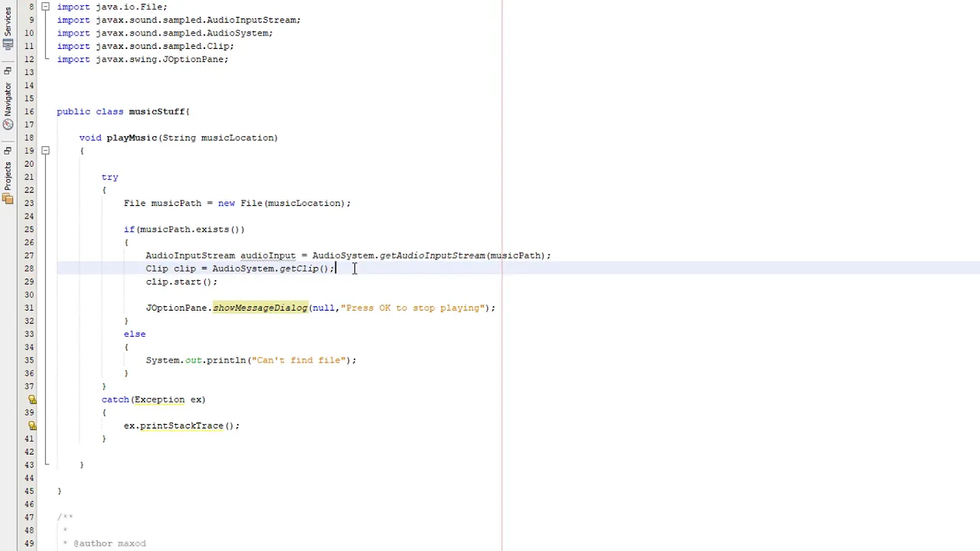Click the new File(musicLocation) expression
This screenshot has height=551, width=980.
point(283,204)
